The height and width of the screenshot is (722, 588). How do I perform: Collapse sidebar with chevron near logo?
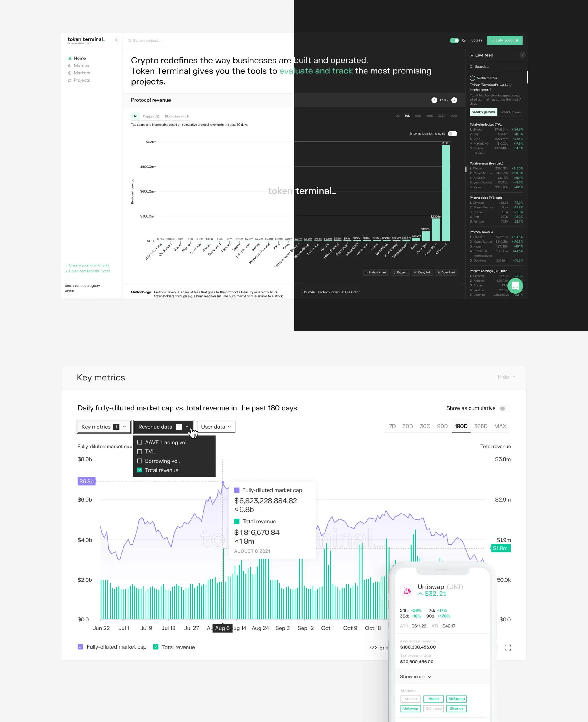(x=116, y=40)
